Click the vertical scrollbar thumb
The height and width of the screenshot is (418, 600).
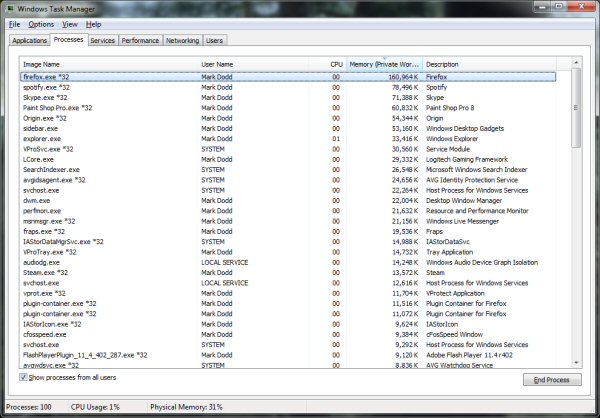[x=576, y=108]
